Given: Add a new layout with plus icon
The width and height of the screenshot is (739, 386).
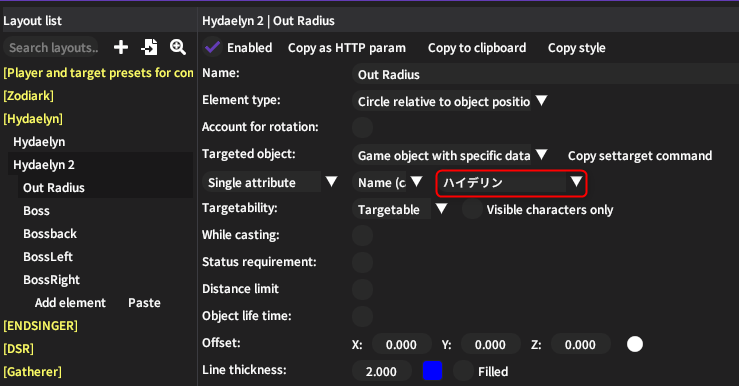Looking at the screenshot, I should pos(121,47).
